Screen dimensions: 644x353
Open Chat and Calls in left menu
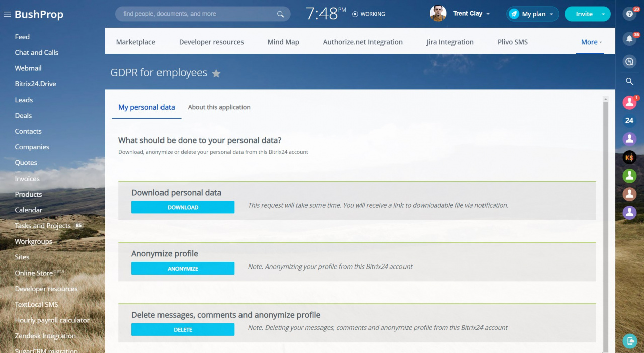37,52
